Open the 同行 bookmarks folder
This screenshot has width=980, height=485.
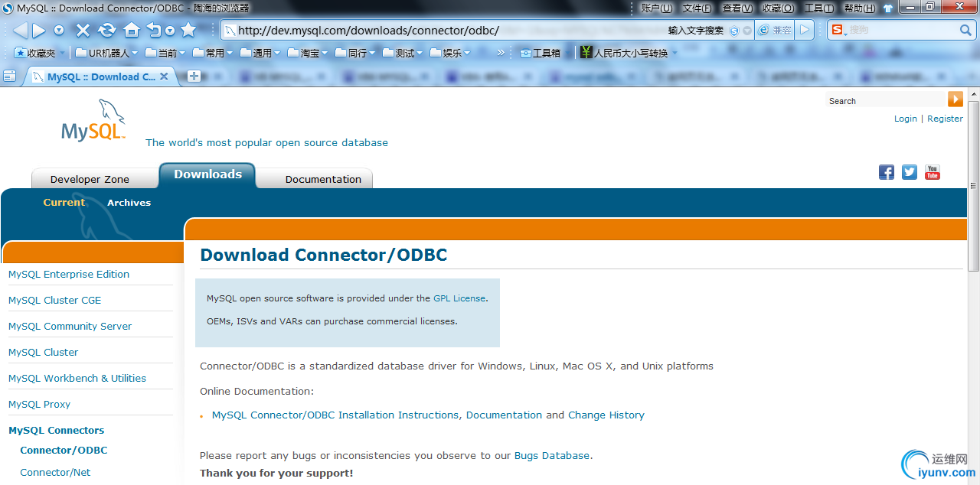(354, 53)
